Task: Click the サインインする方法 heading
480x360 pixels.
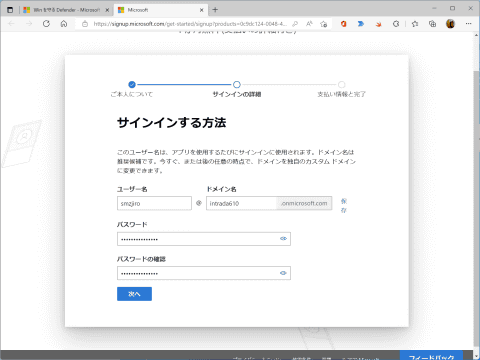Action: click(x=171, y=123)
